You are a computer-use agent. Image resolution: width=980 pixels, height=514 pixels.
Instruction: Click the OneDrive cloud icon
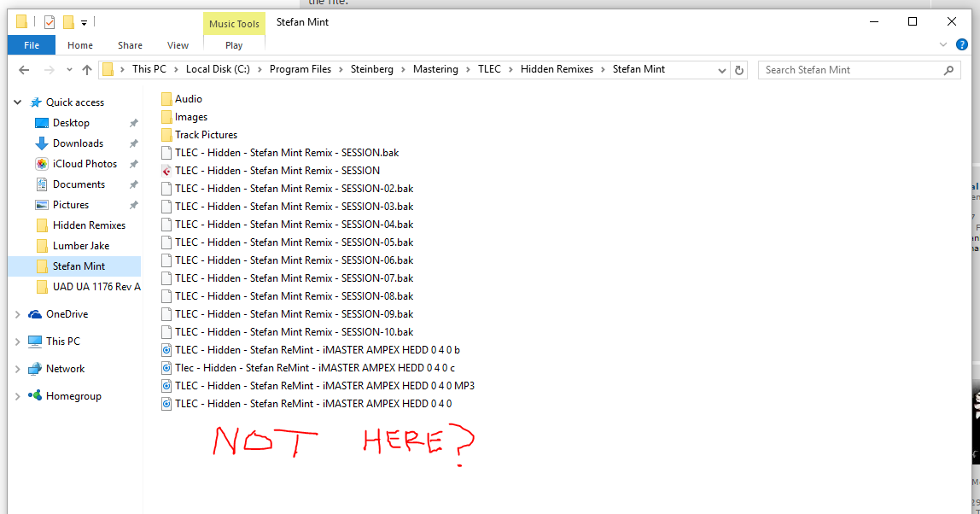click(35, 314)
